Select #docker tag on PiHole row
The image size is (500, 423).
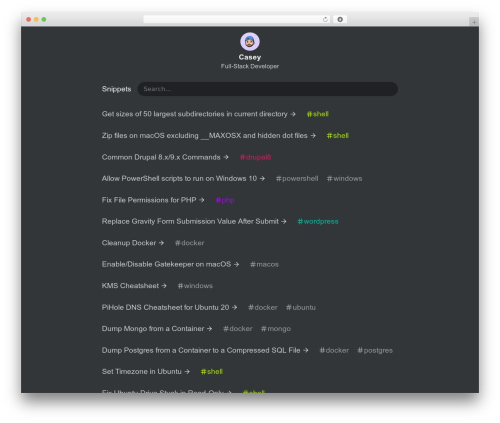coord(263,307)
